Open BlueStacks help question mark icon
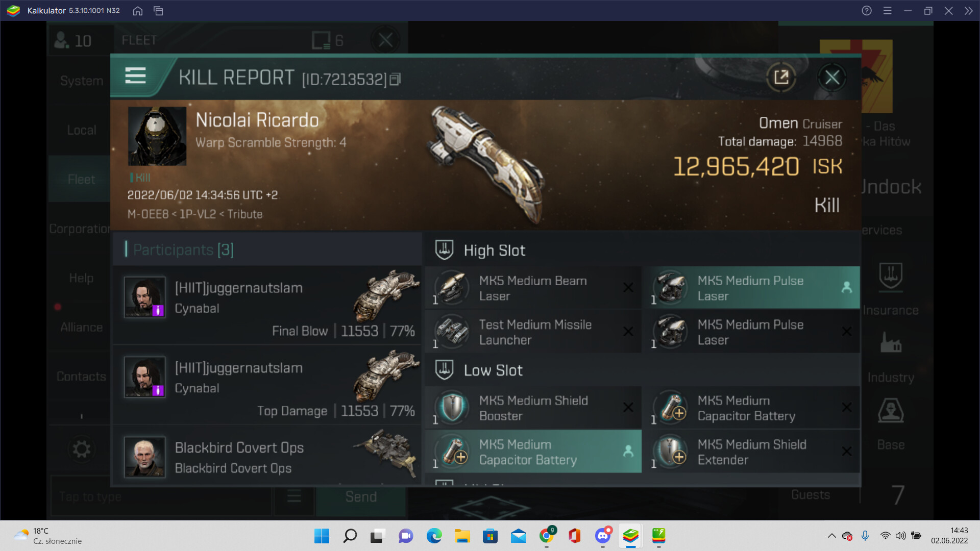Viewport: 980px width, 551px height. coord(867,11)
